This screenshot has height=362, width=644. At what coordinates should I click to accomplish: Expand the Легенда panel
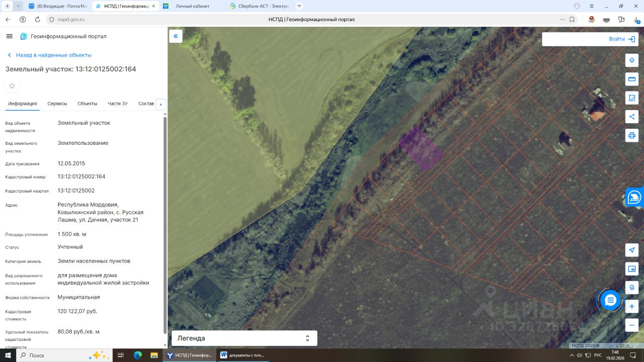click(245, 338)
